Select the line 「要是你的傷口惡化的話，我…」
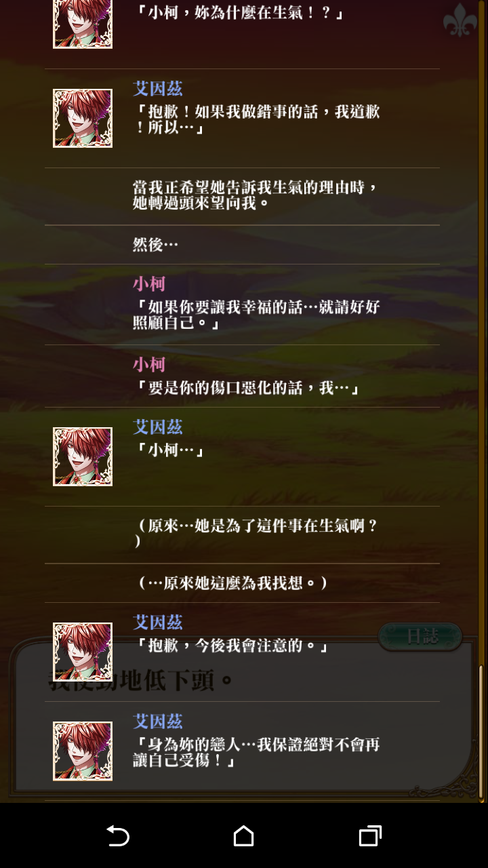The width and height of the screenshot is (488, 868). [246, 388]
